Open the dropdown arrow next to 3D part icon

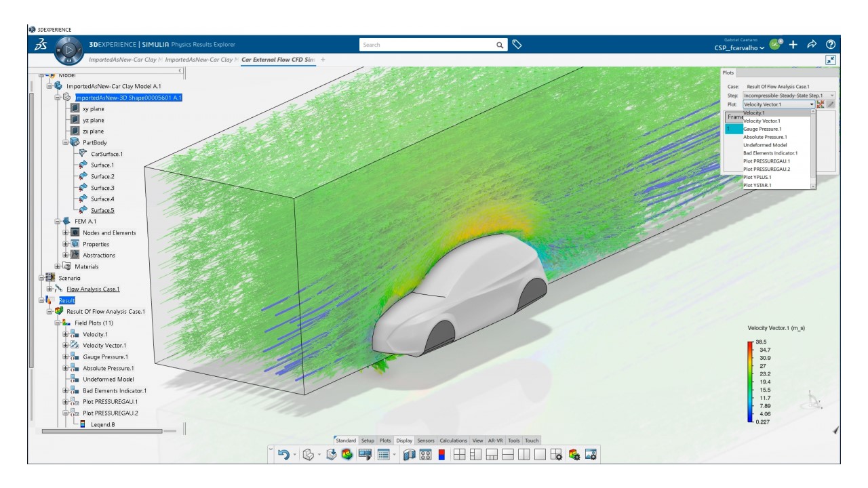(319, 455)
